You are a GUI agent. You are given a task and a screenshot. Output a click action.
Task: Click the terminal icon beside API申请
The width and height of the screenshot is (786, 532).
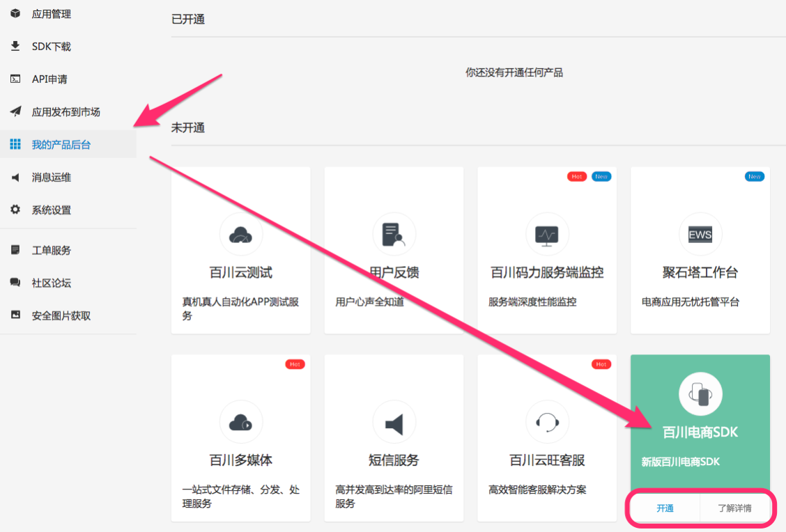coord(15,79)
